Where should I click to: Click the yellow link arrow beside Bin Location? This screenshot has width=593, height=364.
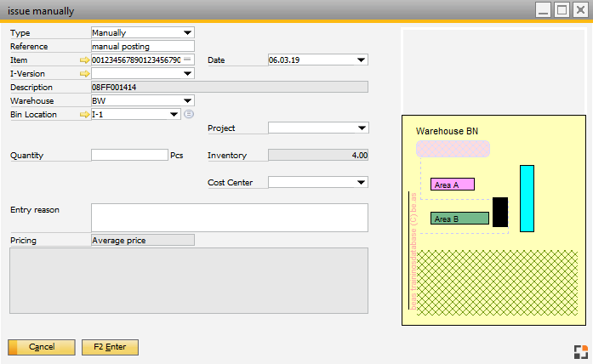coord(84,114)
